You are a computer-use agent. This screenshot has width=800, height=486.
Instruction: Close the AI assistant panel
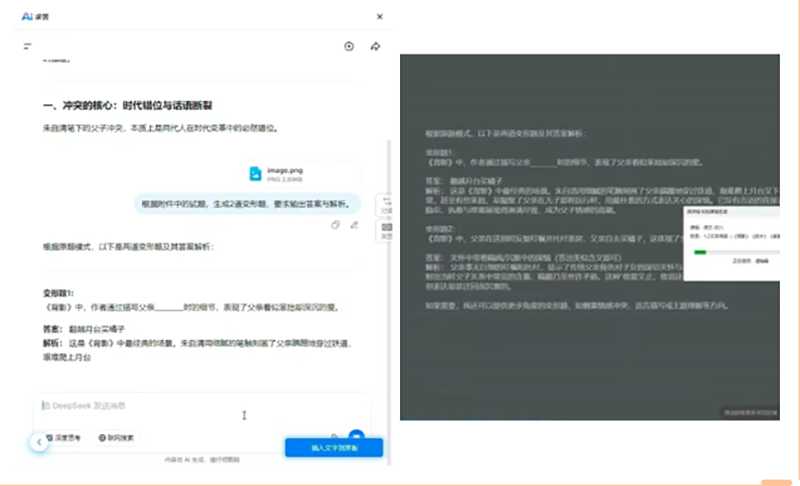tap(379, 17)
